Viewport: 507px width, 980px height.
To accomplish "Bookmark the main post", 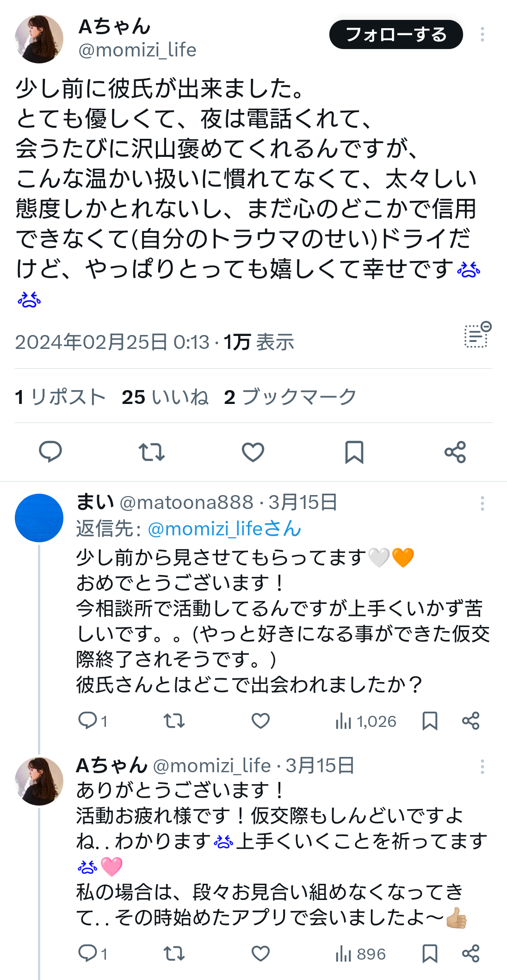I will click(354, 452).
